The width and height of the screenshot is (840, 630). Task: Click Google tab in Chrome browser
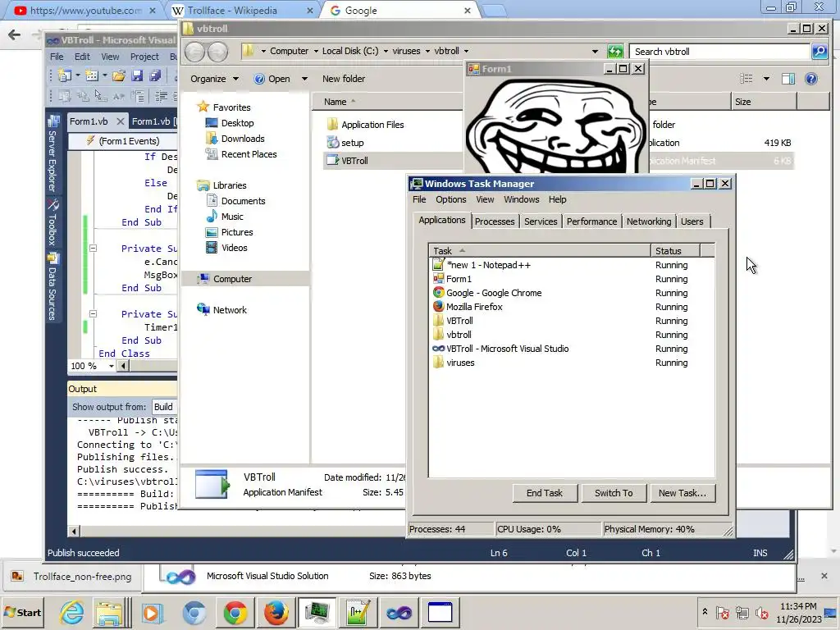pos(400,11)
